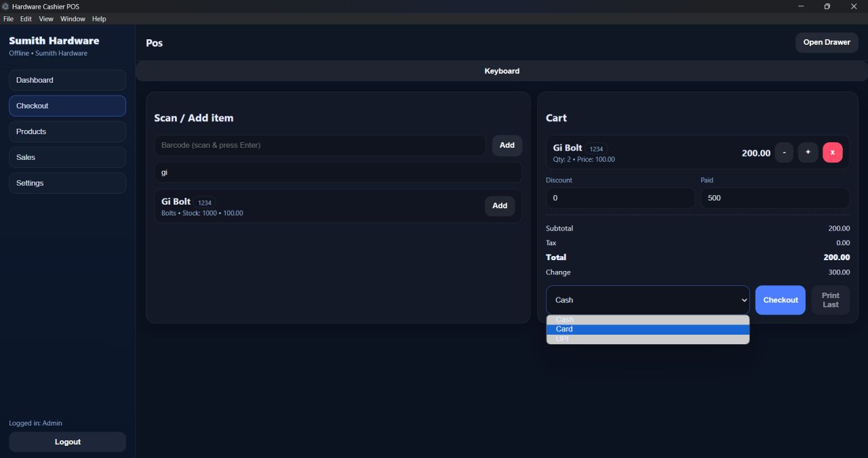
Task: Open Products page from sidebar
Action: [x=67, y=131]
